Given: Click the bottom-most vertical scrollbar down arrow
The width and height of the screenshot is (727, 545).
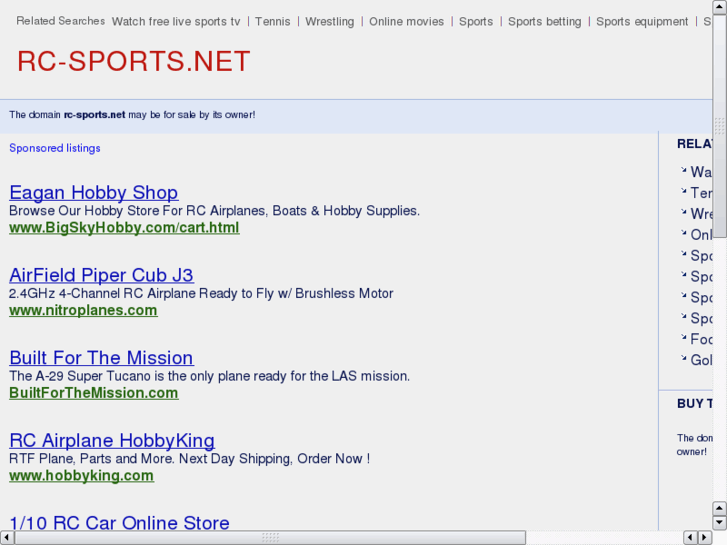Looking at the screenshot, I should point(720,523).
